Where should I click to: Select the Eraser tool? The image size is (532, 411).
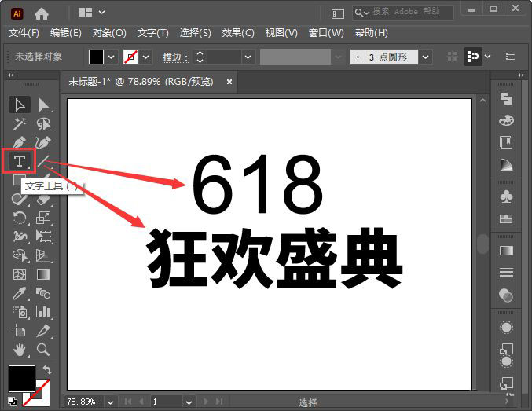(x=44, y=199)
